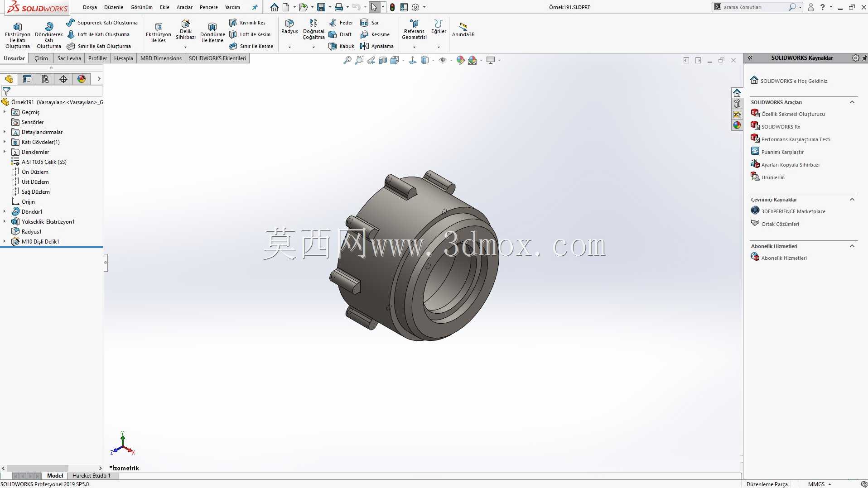Viewport: 868px width, 488px height.
Task: Expand the Geçmiş tree node
Action: (5, 112)
